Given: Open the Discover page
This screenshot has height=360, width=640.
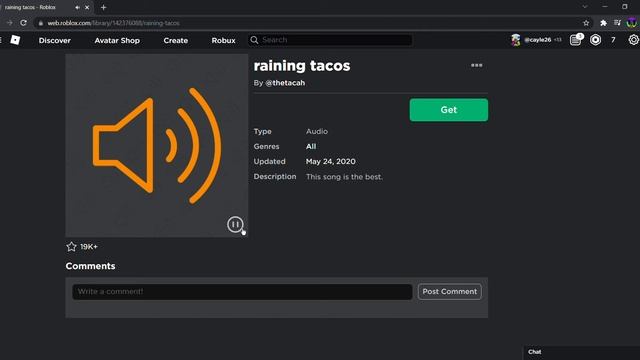Looking at the screenshot, I should (55, 40).
